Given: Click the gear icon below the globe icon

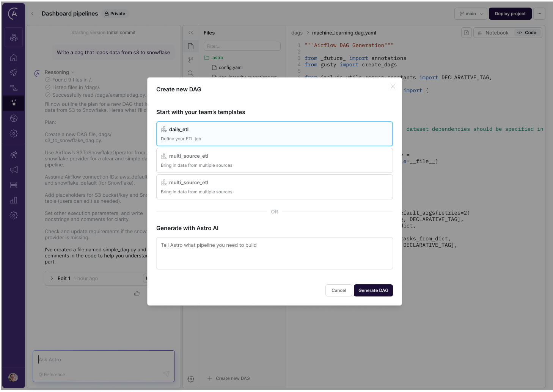Looking at the screenshot, I should coord(14,133).
